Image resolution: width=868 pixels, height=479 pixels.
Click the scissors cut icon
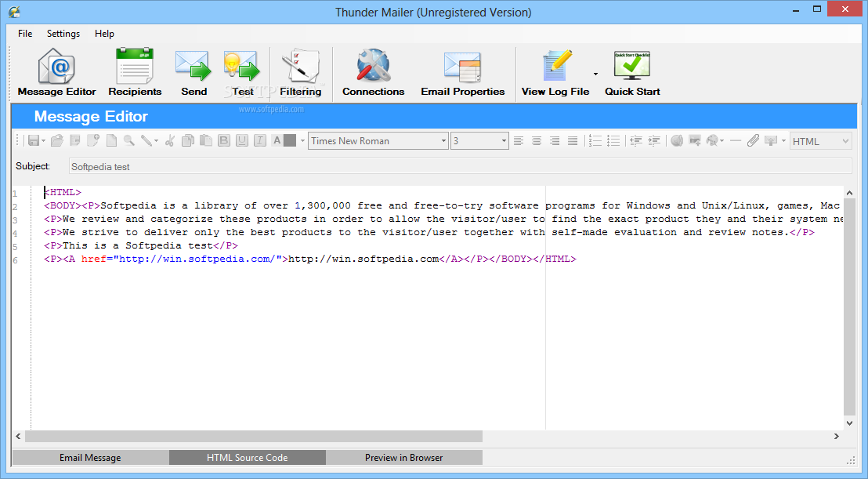[170, 140]
